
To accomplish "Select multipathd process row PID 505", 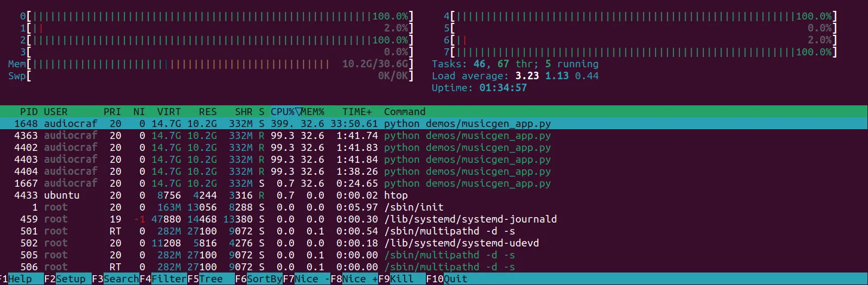I will (x=434, y=255).
